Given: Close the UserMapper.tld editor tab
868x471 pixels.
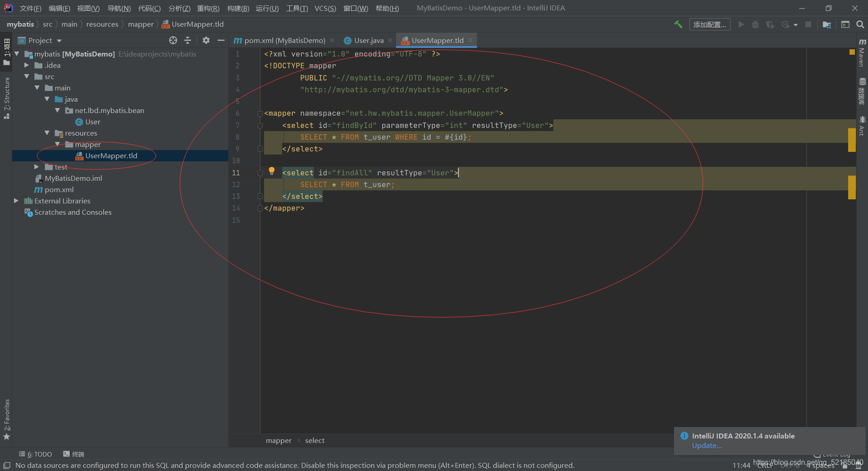Looking at the screenshot, I should 470,40.
